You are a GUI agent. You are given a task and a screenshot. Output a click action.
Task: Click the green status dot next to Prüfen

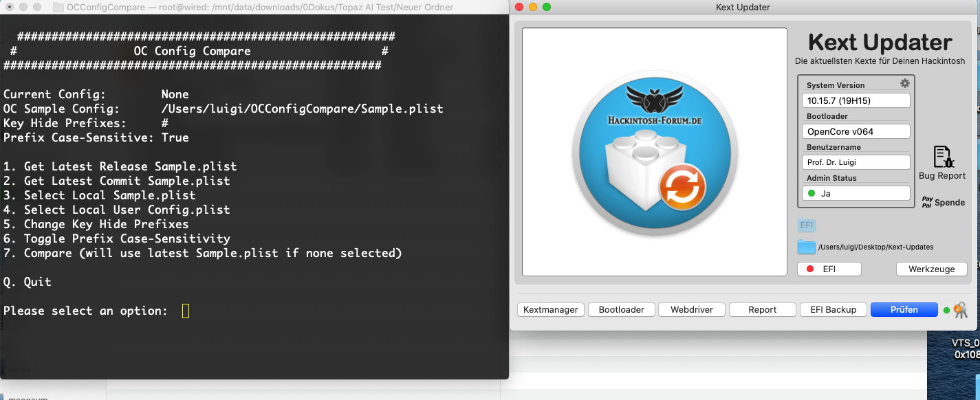coord(946,311)
